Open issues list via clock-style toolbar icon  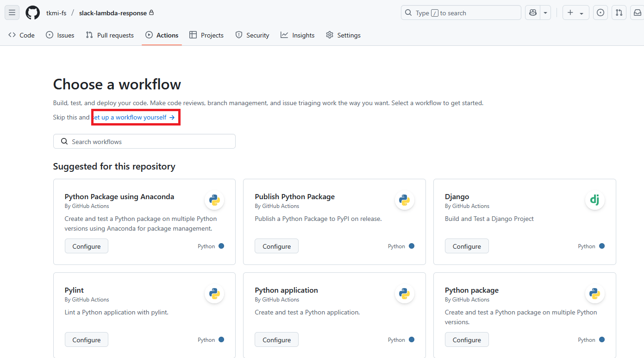pyautogui.click(x=600, y=13)
